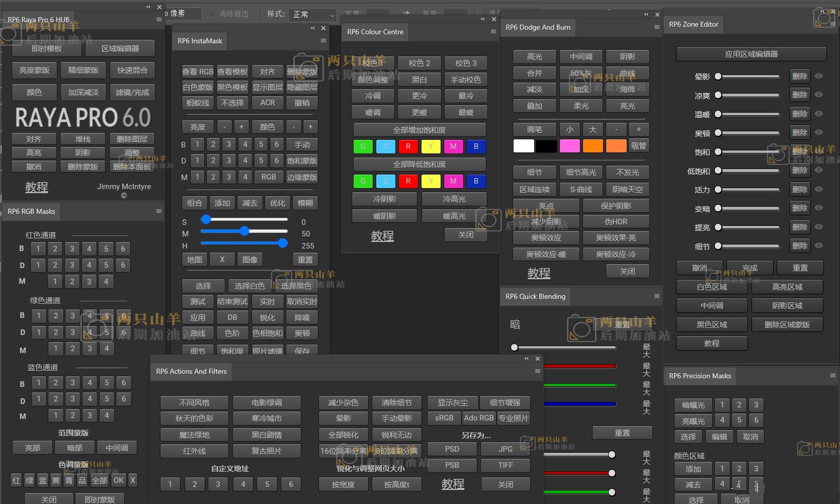Switch to RP6 Actions And Filters tab

pyautogui.click(x=191, y=371)
